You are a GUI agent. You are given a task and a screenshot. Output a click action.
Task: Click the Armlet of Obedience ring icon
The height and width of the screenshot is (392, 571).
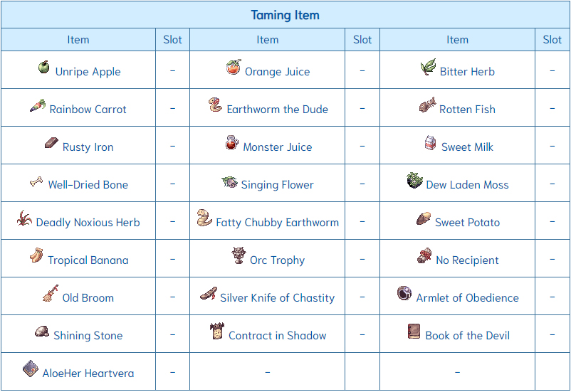(404, 293)
